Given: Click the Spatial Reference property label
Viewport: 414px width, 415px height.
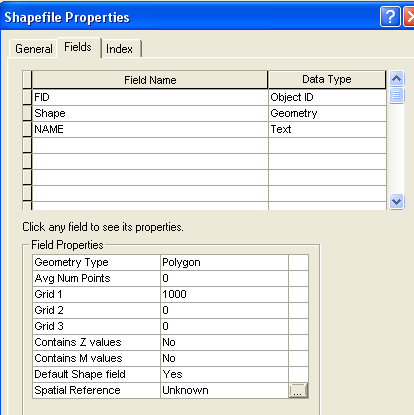Looking at the screenshot, I should point(96,390).
